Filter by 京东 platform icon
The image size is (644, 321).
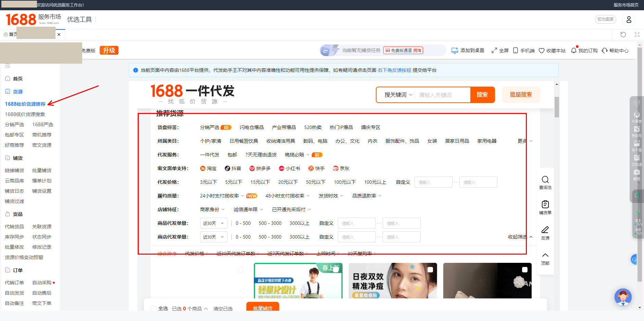click(335, 168)
